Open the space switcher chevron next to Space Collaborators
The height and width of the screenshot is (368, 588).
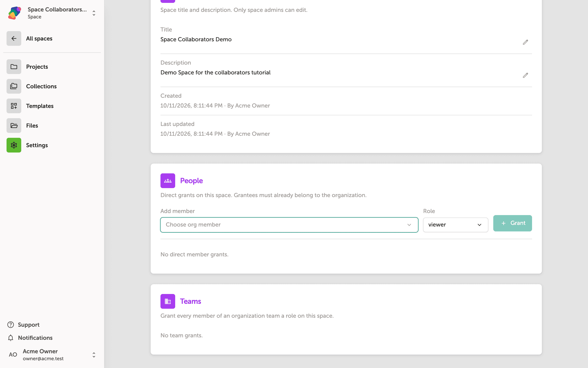(x=94, y=13)
